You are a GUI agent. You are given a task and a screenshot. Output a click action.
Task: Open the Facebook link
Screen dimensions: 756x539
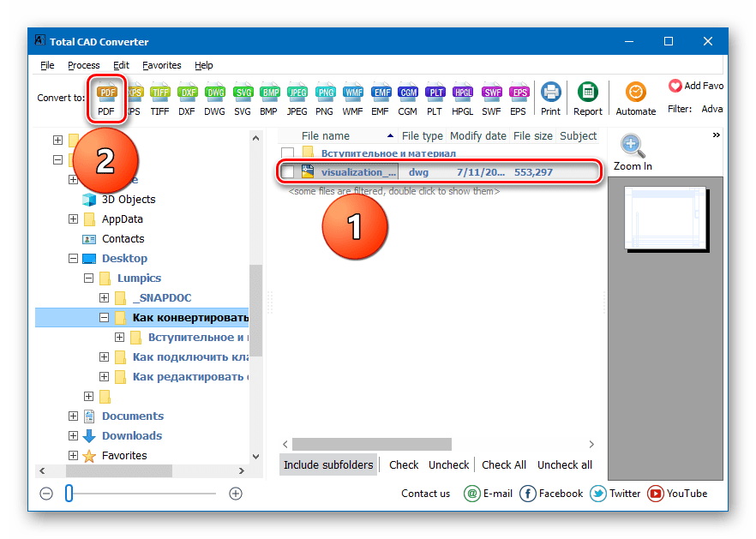click(551, 494)
